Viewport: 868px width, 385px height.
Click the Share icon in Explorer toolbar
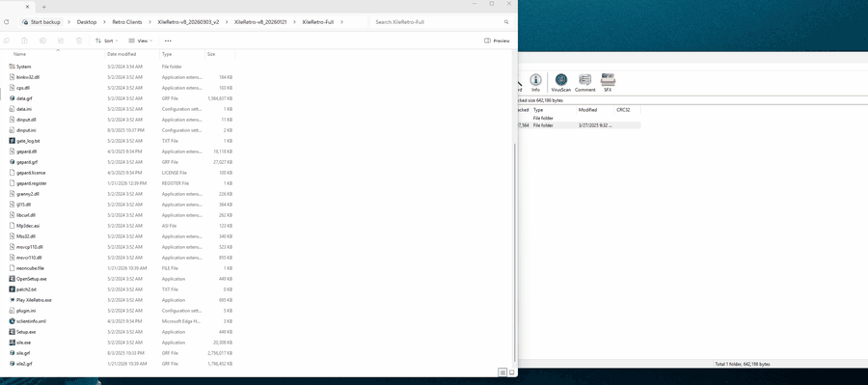tap(61, 41)
